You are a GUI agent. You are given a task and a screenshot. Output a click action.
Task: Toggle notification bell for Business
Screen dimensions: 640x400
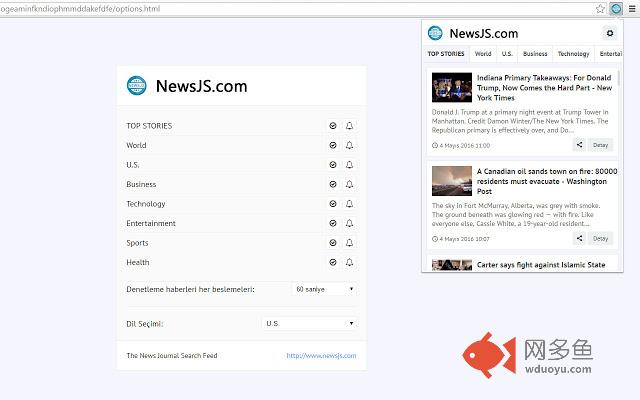tap(349, 184)
